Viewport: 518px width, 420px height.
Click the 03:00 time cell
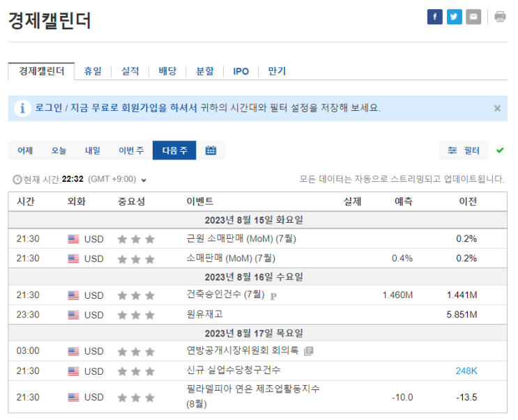click(28, 351)
